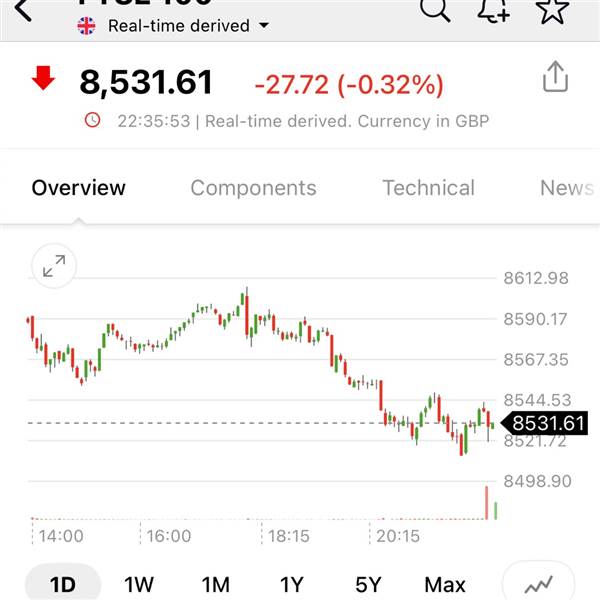
Task: Open the search magnifier icon
Action: coord(435,9)
